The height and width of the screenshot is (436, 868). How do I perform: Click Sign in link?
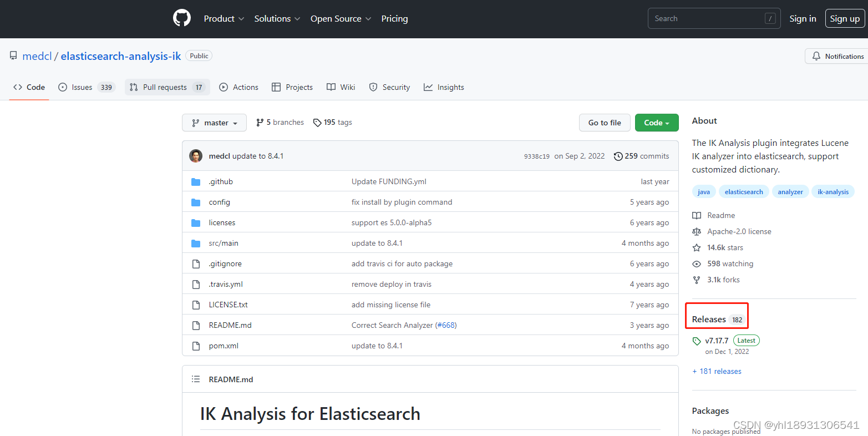point(803,18)
